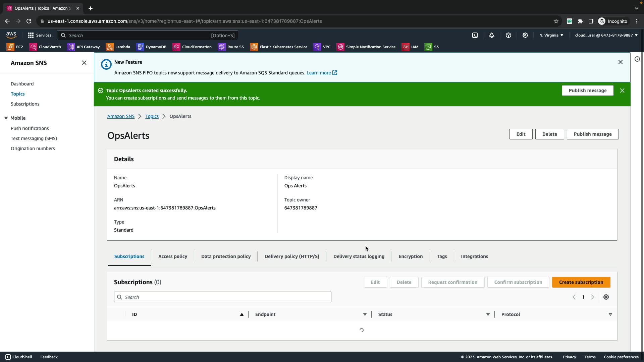Image resolution: width=644 pixels, height=362 pixels.
Task: Switch to the Access policy tab
Action: 172,256
